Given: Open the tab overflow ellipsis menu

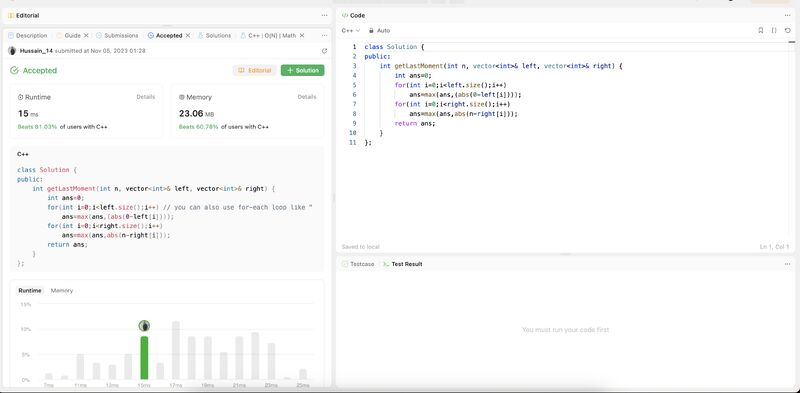Looking at the screenshot, I should (324, 36).
